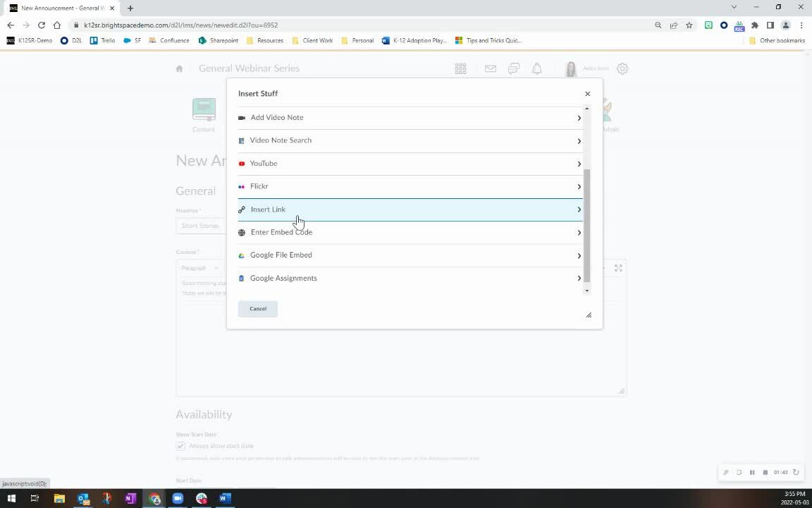Reload the page with the refresh button
The width and height of the screenshot is (812, 508).
[42, 25]
